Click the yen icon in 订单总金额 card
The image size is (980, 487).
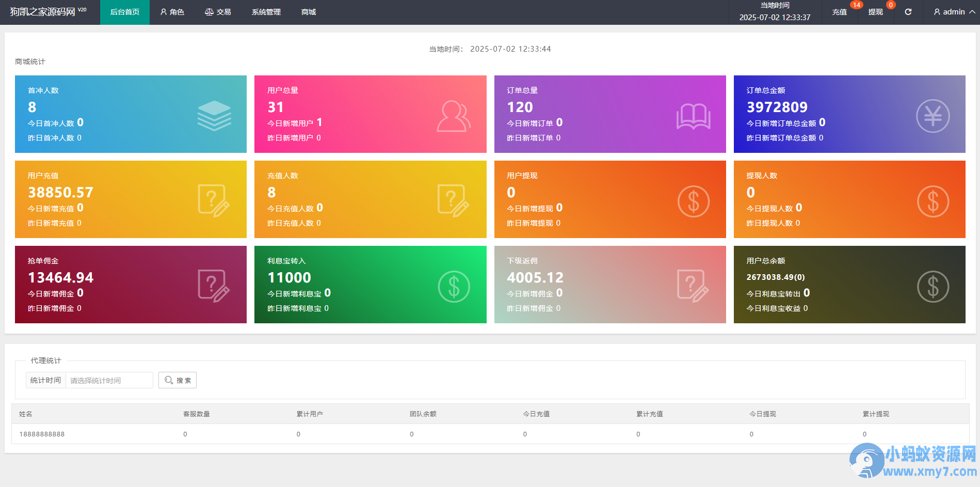click(x=933, y=116)
